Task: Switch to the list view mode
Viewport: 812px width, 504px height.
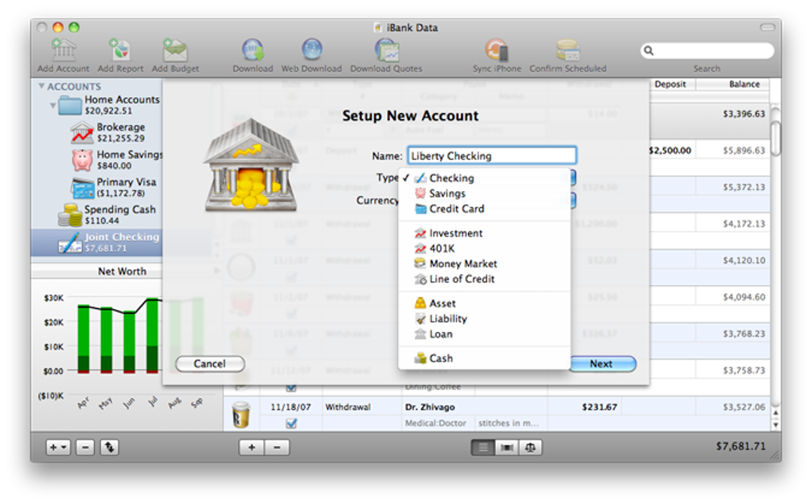Action: 482,447
